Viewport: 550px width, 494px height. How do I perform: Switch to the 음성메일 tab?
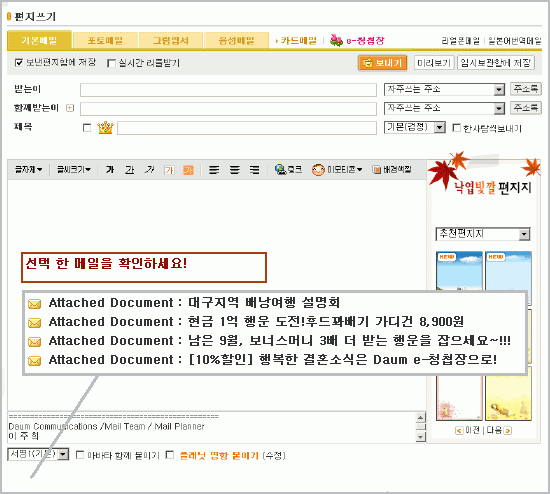pyautogui.click(x=236, y=40)
